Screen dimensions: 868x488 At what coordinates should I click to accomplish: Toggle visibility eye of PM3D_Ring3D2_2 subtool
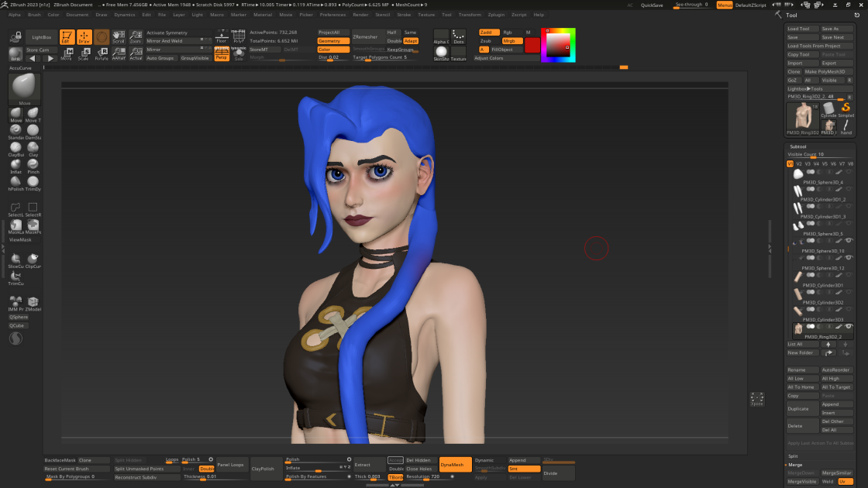(849, 326)
